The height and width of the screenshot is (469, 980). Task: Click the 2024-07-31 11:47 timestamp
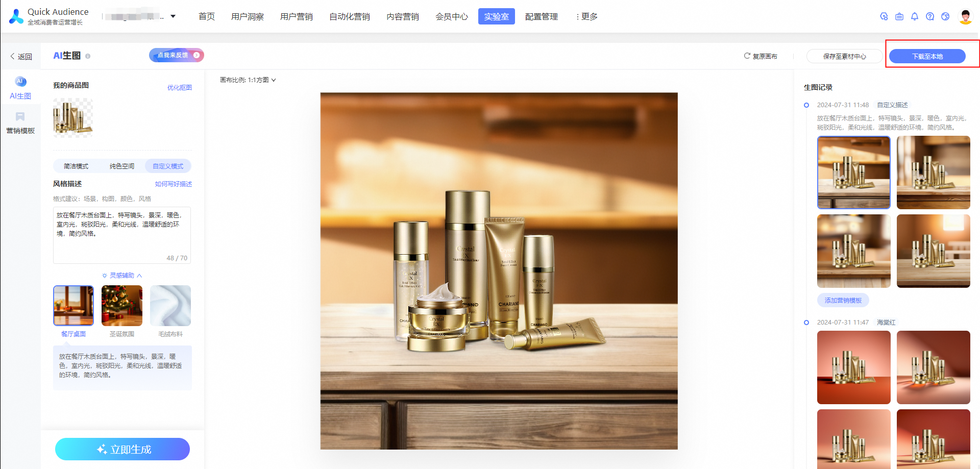pyautogui.click(x=843, y=323)
